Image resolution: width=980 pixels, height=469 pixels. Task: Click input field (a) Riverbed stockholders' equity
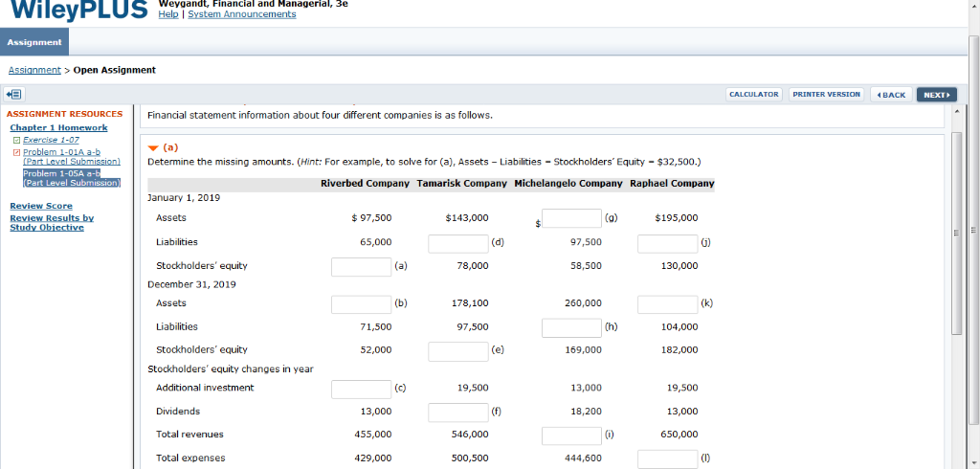coord(361,267)
